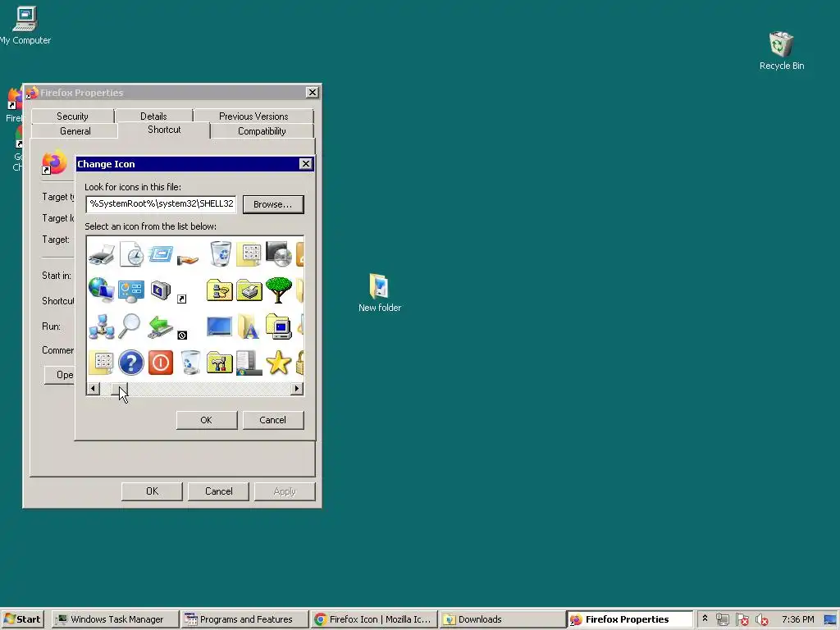The height and width of the screenshot is (630, 840).
Task: Select the green arrow USB drive icon
Action: click(160, 326)
